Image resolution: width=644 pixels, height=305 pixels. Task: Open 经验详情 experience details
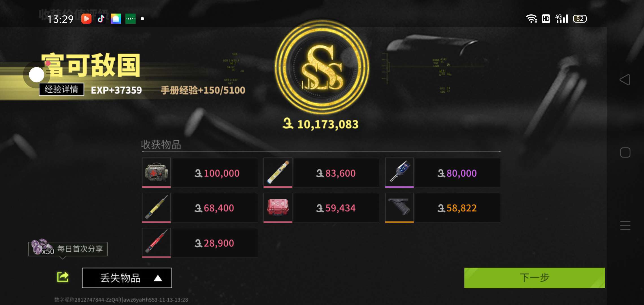click(x=62, y=89)
